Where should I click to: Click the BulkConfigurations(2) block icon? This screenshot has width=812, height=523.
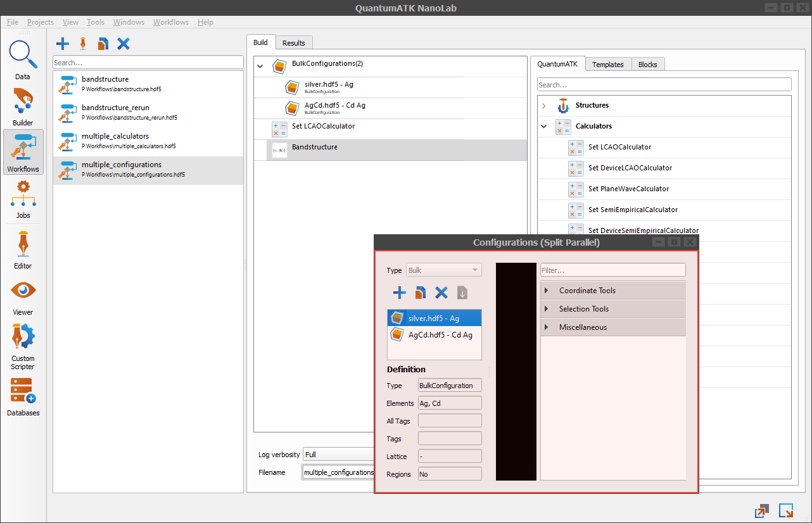pos(279,66)
